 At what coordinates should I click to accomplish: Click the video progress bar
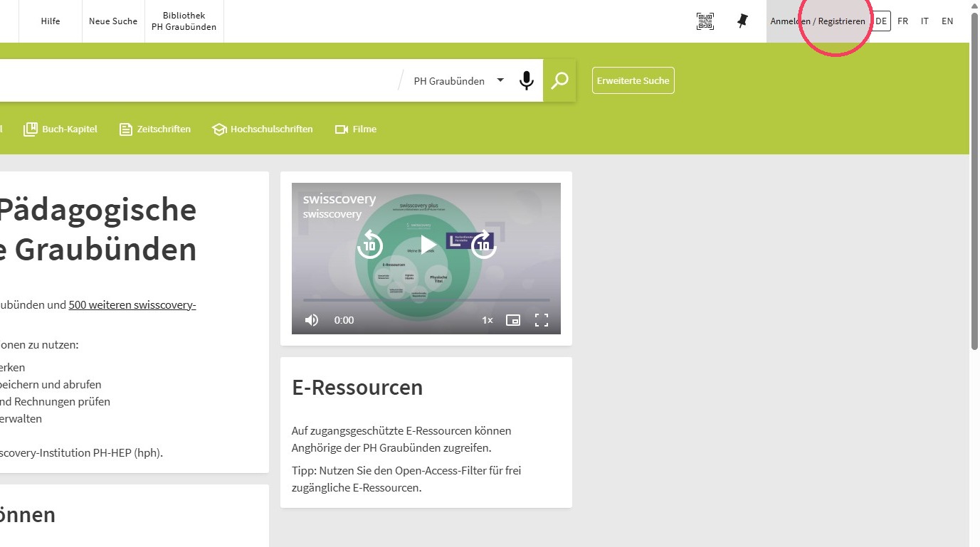point(426,300)
